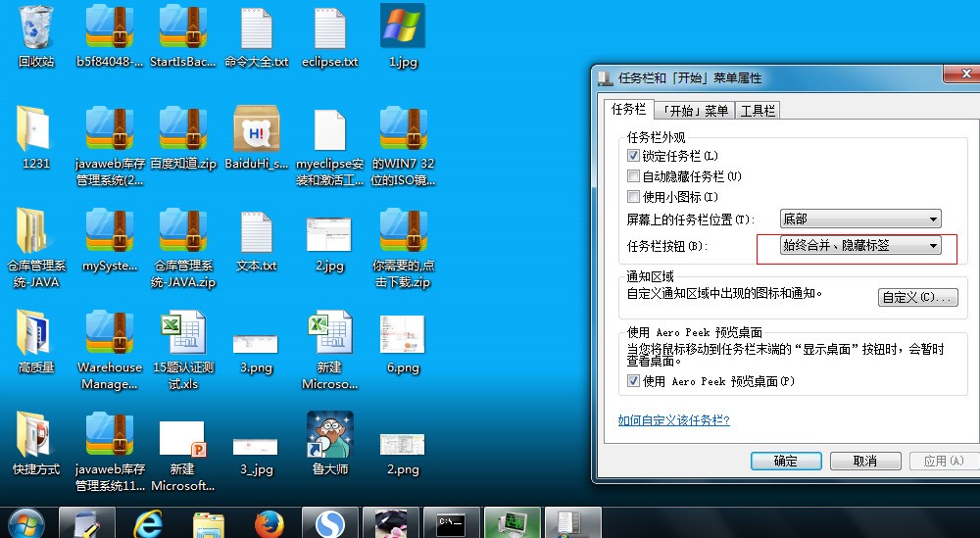The width and height of the screenshot is (980, 538).
Task: Open the photo thumbnail taskbar app
Action: (391, 523)
